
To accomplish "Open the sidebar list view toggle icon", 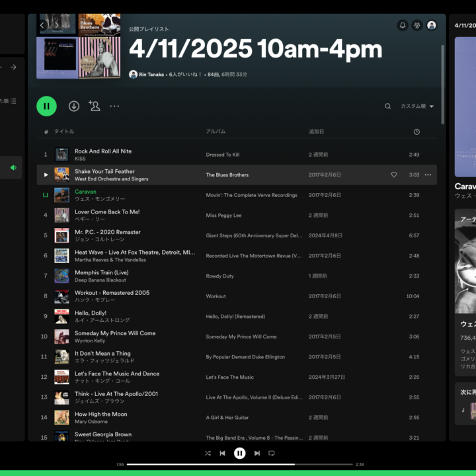I will 13,101.
